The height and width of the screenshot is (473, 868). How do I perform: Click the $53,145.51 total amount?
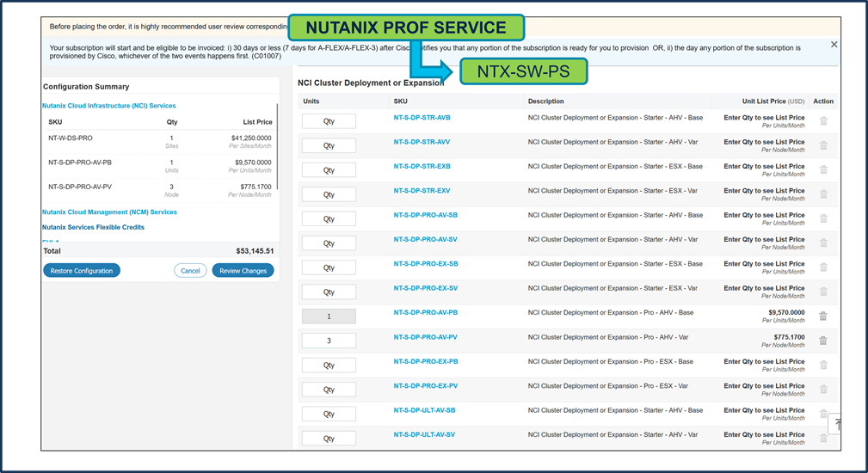point(255,250)
